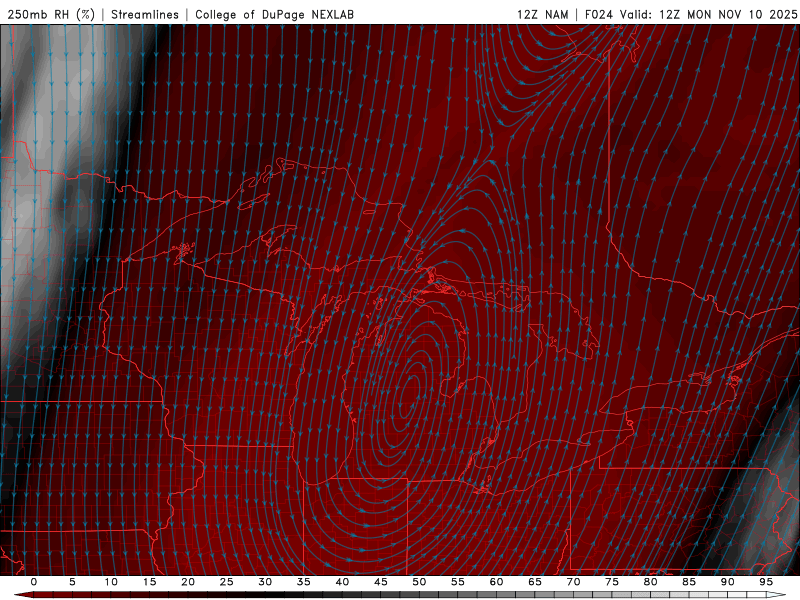This screenshot has width=800, height=600.
Task: Click the "250mb RH (%)" title text
Action: point(51,14)
